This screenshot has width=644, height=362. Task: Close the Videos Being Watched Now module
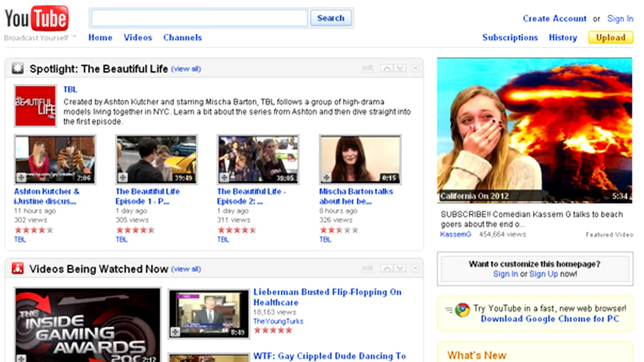pyautogui.click(x=415, y=268)
